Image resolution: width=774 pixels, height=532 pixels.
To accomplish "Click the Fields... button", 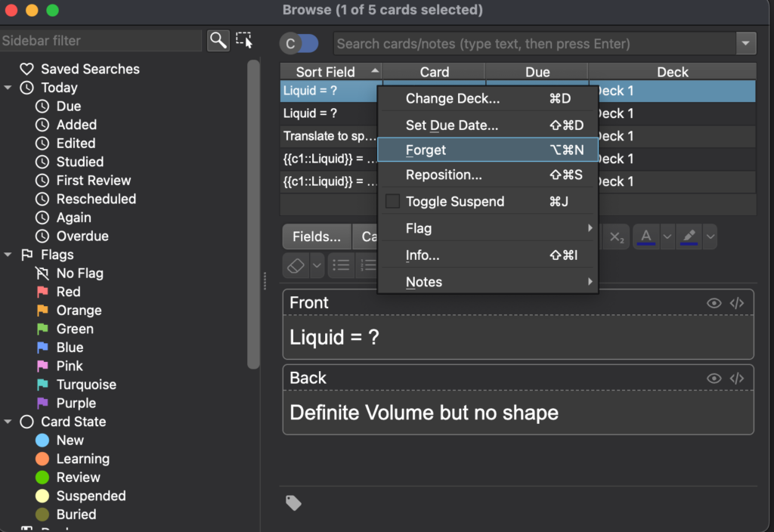I will [317, 237].
